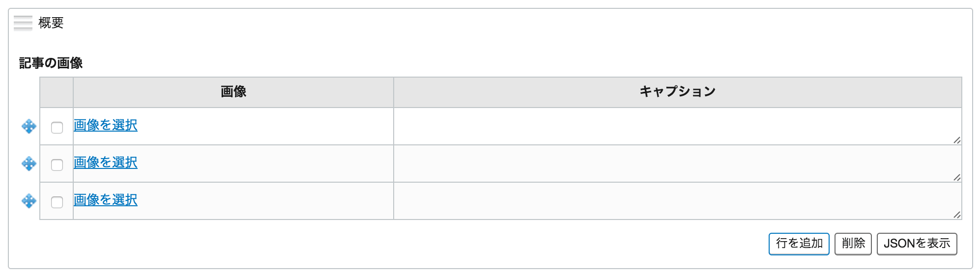The height and width of the screenshot is (275, 980).
Task: Click into the second row caption field
Action: coord(677,164)
